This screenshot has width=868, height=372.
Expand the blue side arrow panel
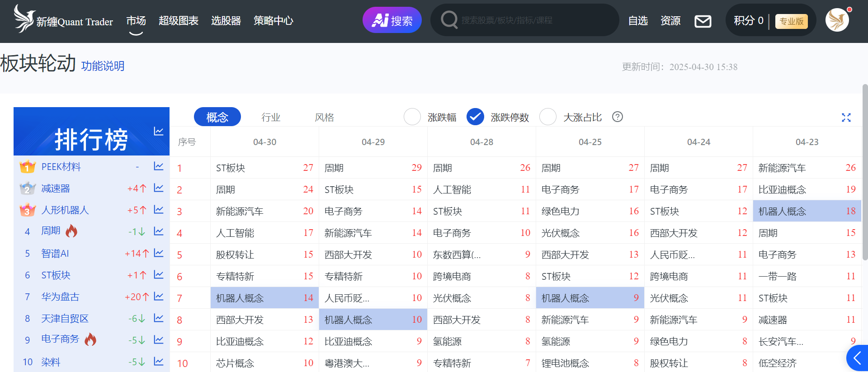point(858,358)
